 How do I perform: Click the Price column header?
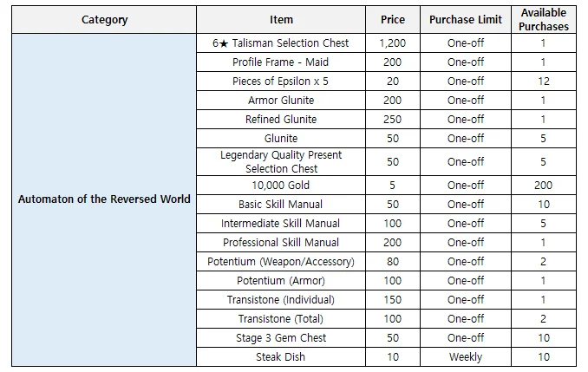[392, 19]
